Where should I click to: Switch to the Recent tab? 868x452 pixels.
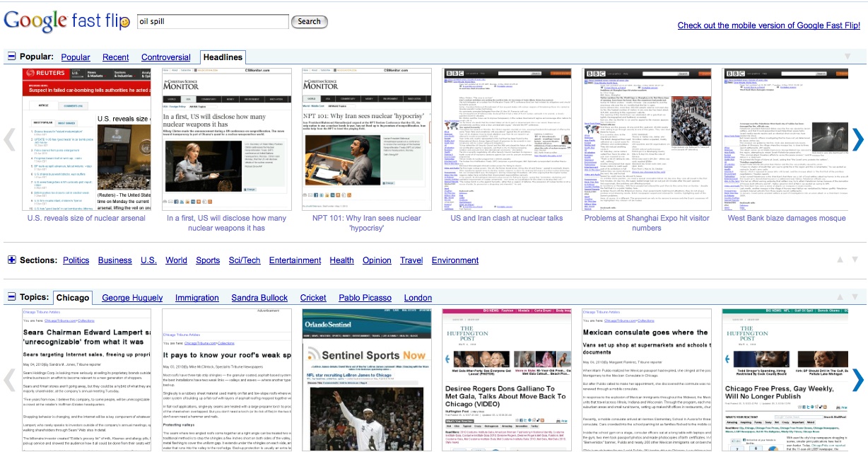116,57
